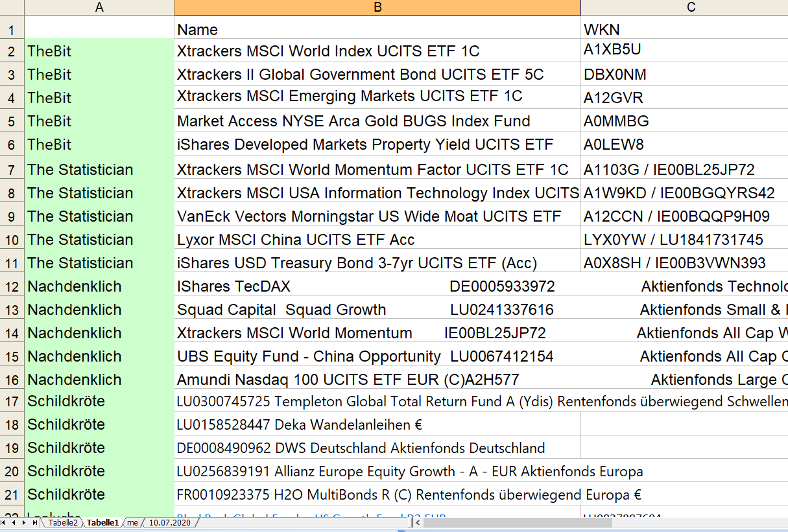This screenshot has width=788, height=532.
Task: Select 'Templeton Global Total Return Fund' cell
Action: tap(377, 401)
